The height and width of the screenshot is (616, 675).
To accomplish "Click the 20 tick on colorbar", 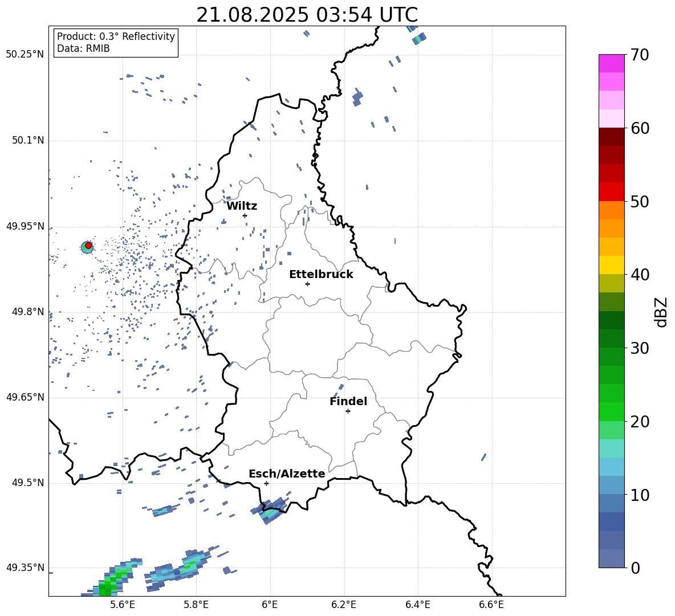I will pos(640,421).
